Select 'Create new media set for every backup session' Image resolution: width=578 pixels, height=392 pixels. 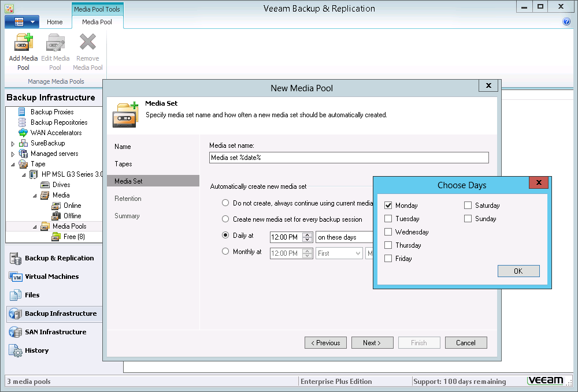coord(225,219)
